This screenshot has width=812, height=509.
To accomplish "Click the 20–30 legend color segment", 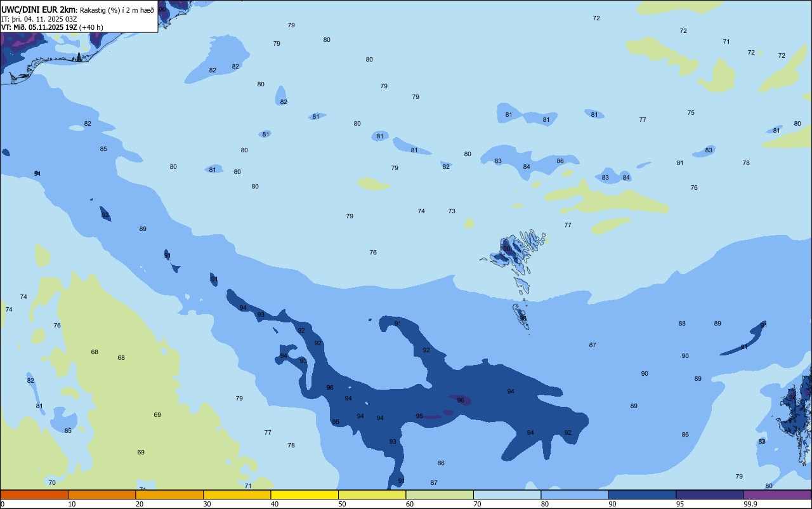I will tap(169, 494).
